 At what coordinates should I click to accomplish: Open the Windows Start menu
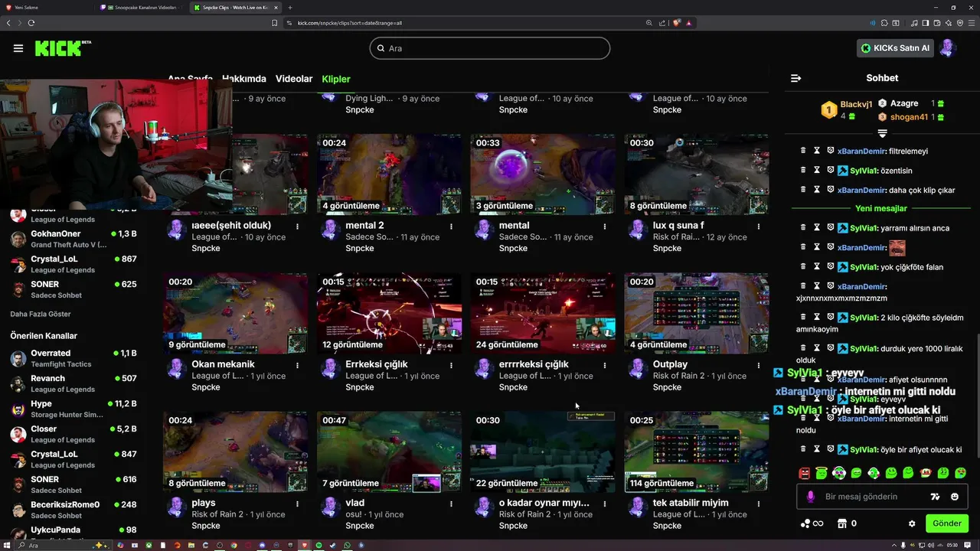[8, 545]
